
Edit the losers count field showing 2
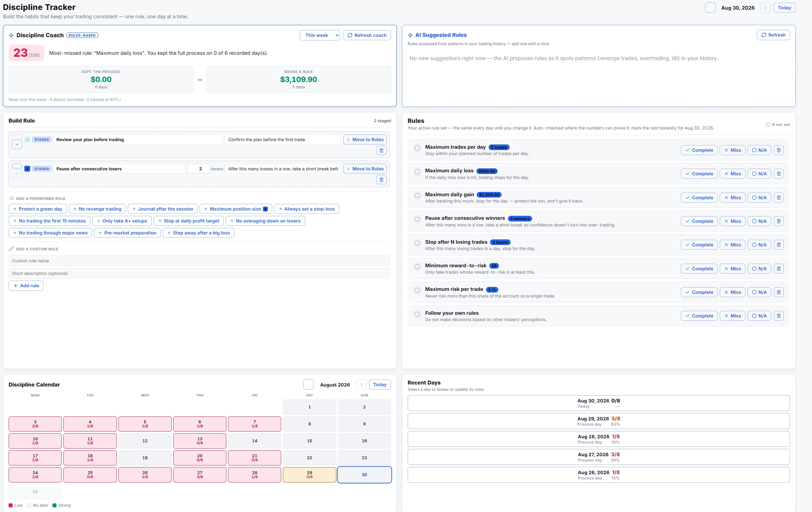tap(198, 169)
